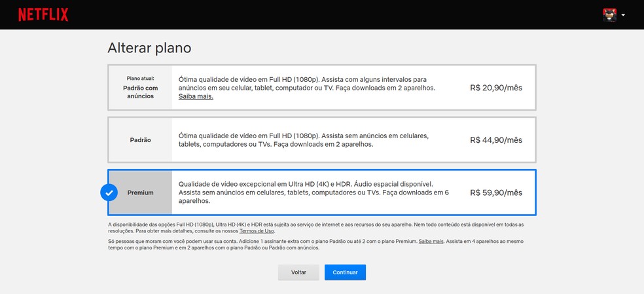Expand the account dropdown arrow

[x=623, y=15]
